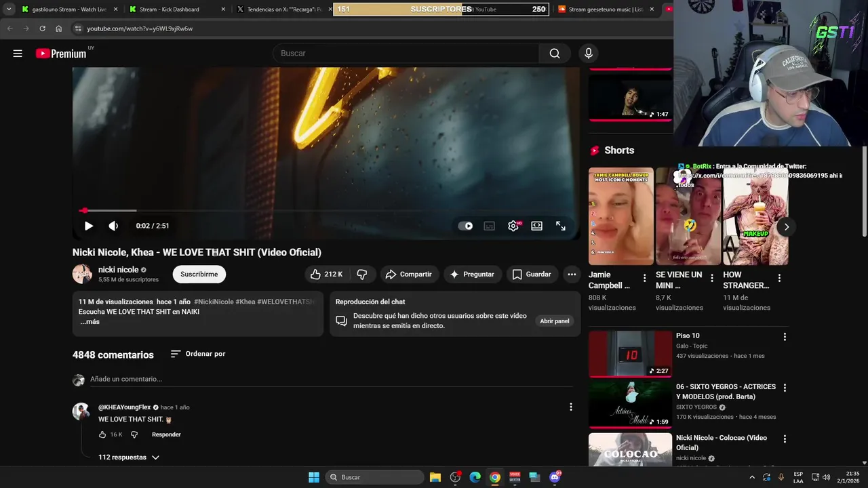
Task: Toggle subtitles captions button
Action: click(x=489, y=226)
